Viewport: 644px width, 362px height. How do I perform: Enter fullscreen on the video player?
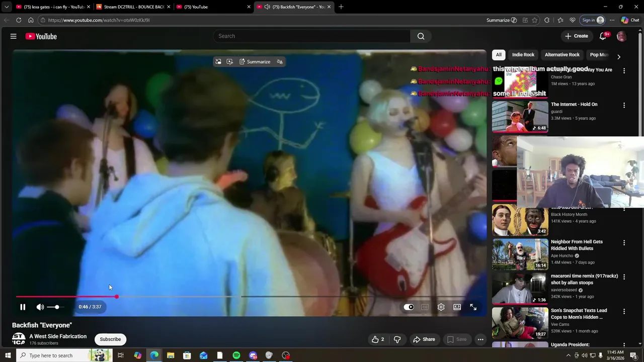[x=473, y=307]
